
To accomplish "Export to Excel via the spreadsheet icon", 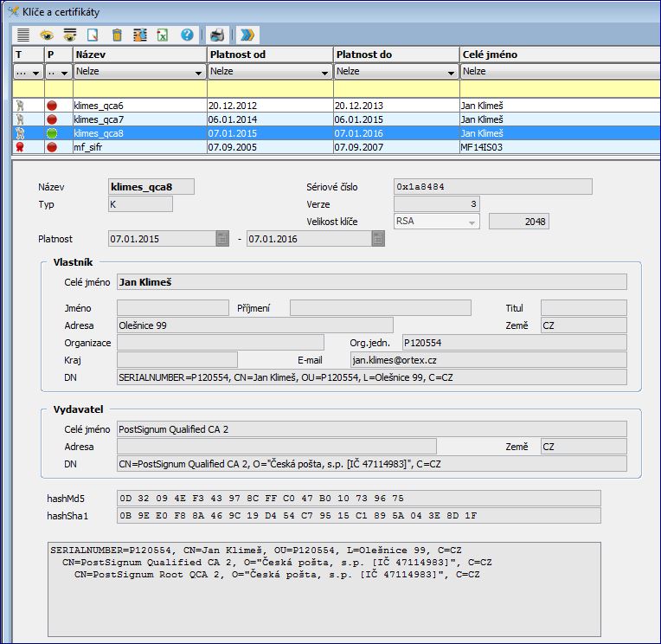I will click(x=163, y=35).
